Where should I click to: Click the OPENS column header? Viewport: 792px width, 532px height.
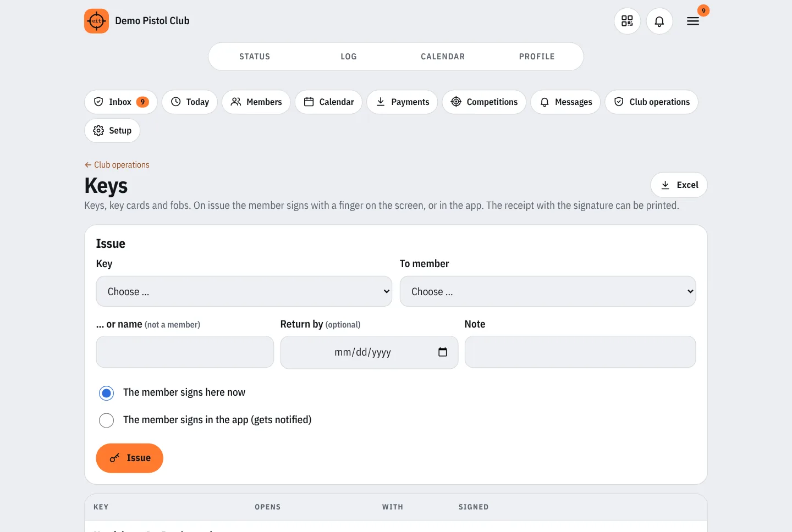(268, 507)
